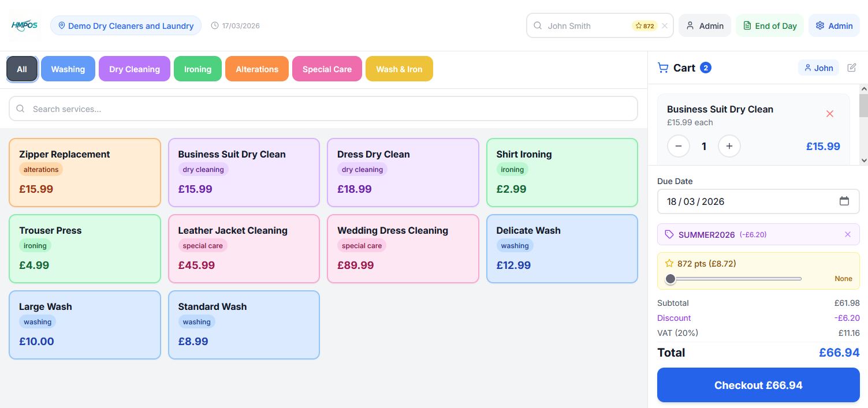
Task: Open the due date calendar picker
Action: 844,201
